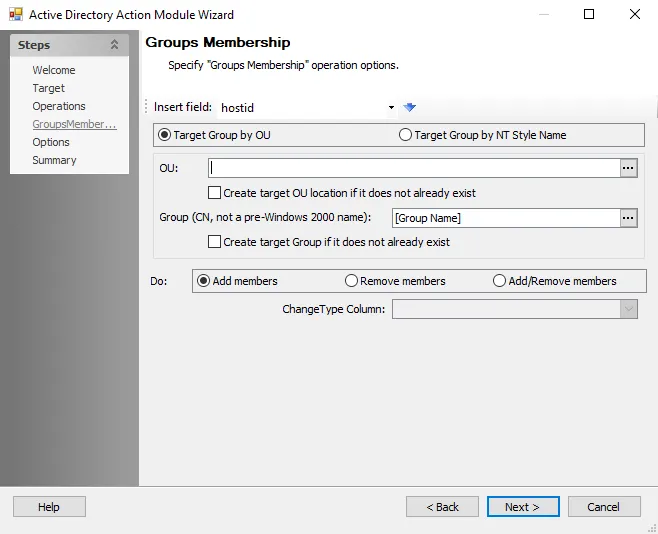Browse for OU with ellipsis button
The width and height of the screenshot is (658, 534).
[x=628, y=168]
